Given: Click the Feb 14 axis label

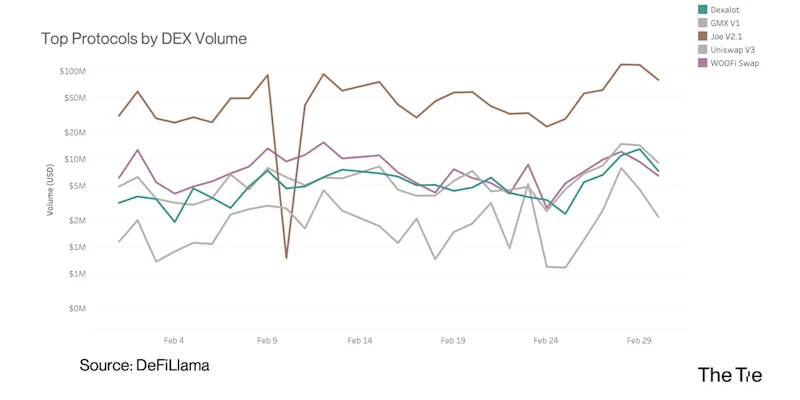Looking at the screenshot, I should pos(360,340).
